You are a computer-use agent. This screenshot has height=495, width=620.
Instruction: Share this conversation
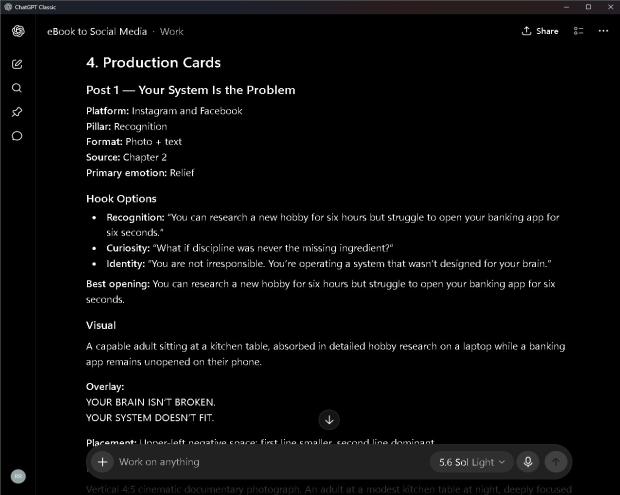pyautogui.click(x=540, y=31)
